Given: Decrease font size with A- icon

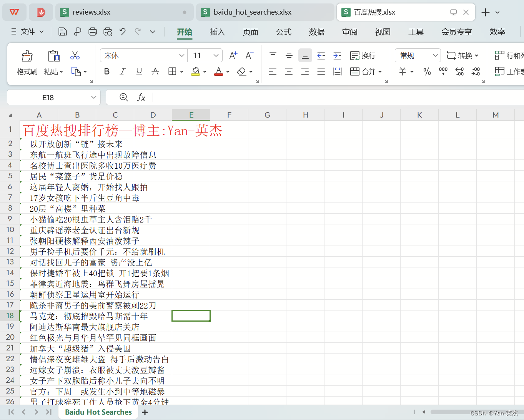Looking at the screenshot, I should coord(249,56).
